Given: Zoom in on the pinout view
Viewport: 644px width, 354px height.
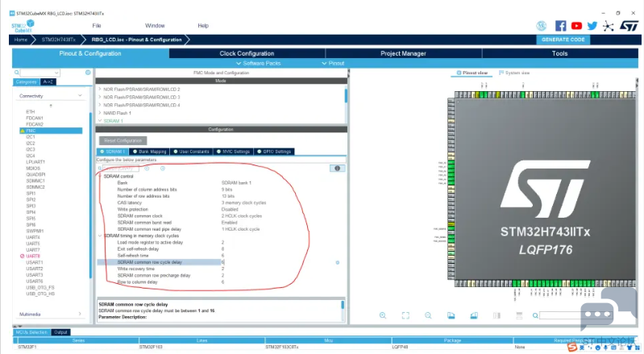Looking at the screenshot, I should 382,315.
